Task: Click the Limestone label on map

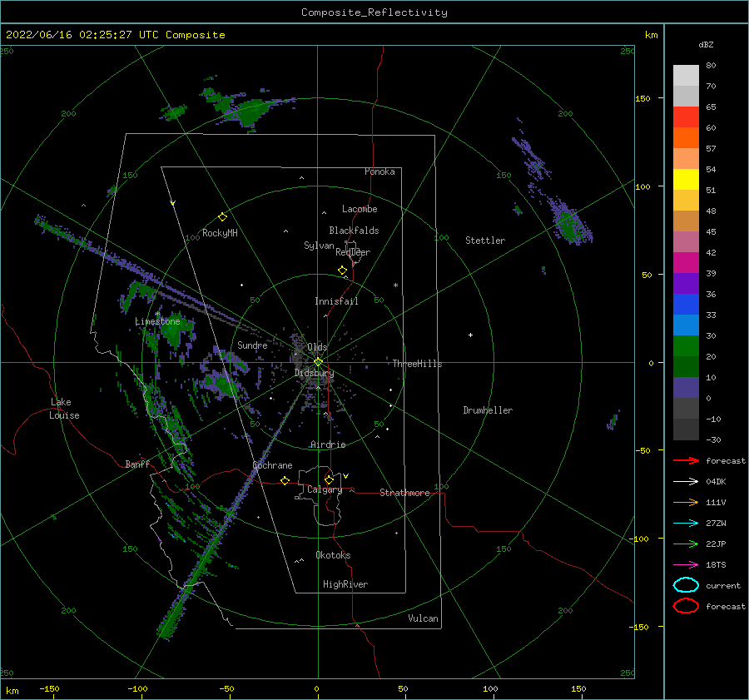Action: [157, 321]
